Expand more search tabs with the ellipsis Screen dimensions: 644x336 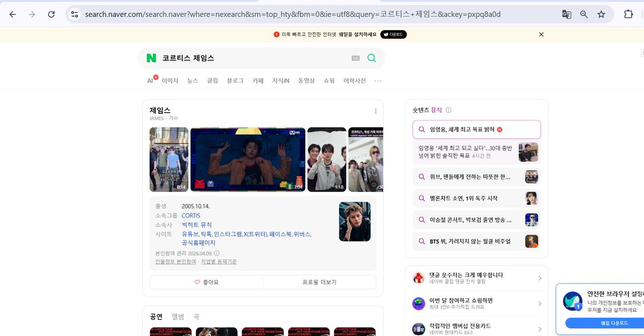point(378,81)
